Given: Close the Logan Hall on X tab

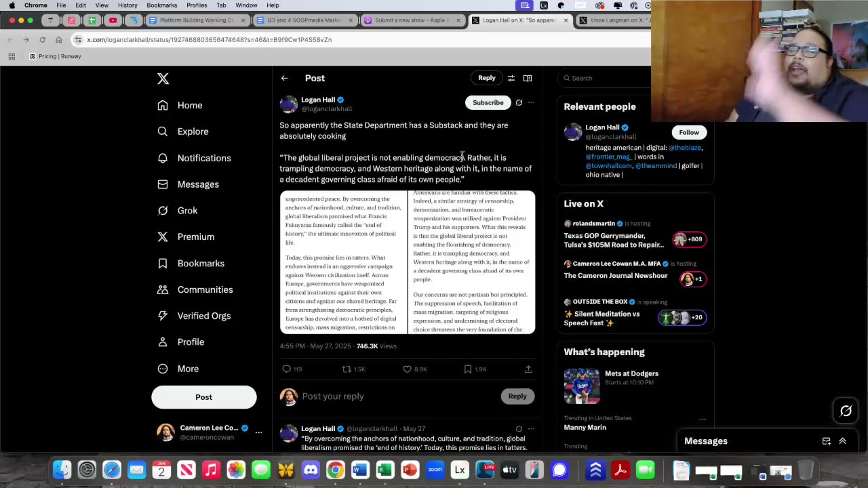Looking at the screenshot, I should (x=566, y=20).
